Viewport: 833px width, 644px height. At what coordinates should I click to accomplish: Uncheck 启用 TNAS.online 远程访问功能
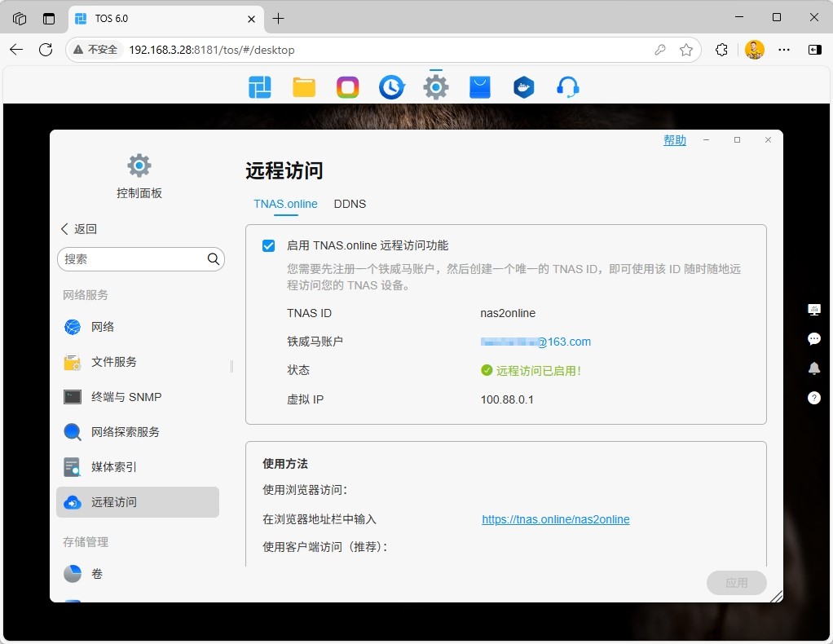click(x=269, y=245)
